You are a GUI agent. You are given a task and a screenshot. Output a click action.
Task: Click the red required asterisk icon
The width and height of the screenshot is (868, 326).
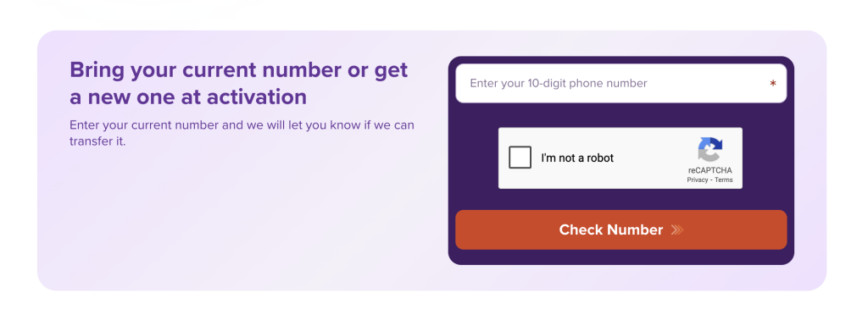[x=773, y=84]
